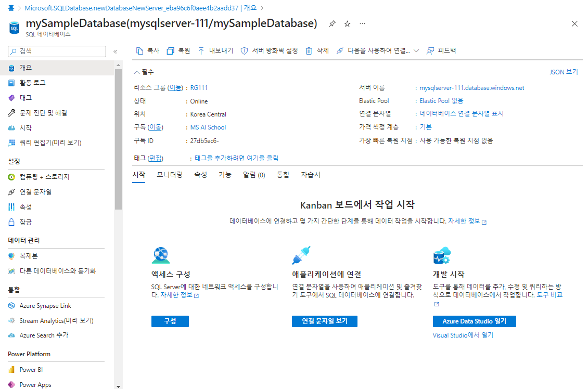
Task: Click 기본 pricing tier link
Action: (x=426, y=127)
